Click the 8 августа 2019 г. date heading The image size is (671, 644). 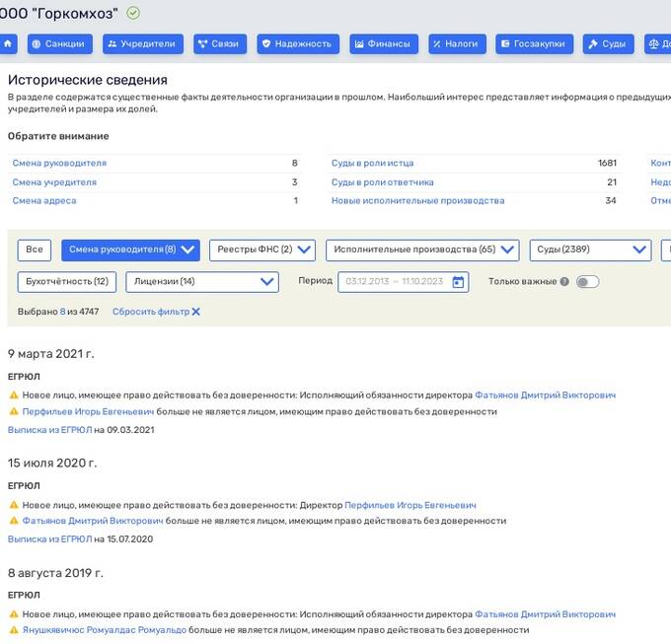click(x=55, y=573)
